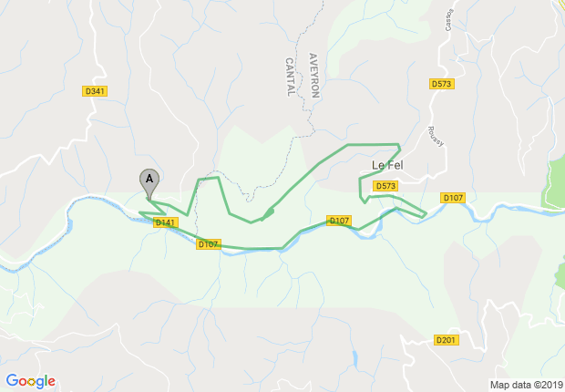The image size is (565, 392).
Task: Click the green route's pointed tip east of Le Fel
Action: pyautogui.click(x=425, y=215)
